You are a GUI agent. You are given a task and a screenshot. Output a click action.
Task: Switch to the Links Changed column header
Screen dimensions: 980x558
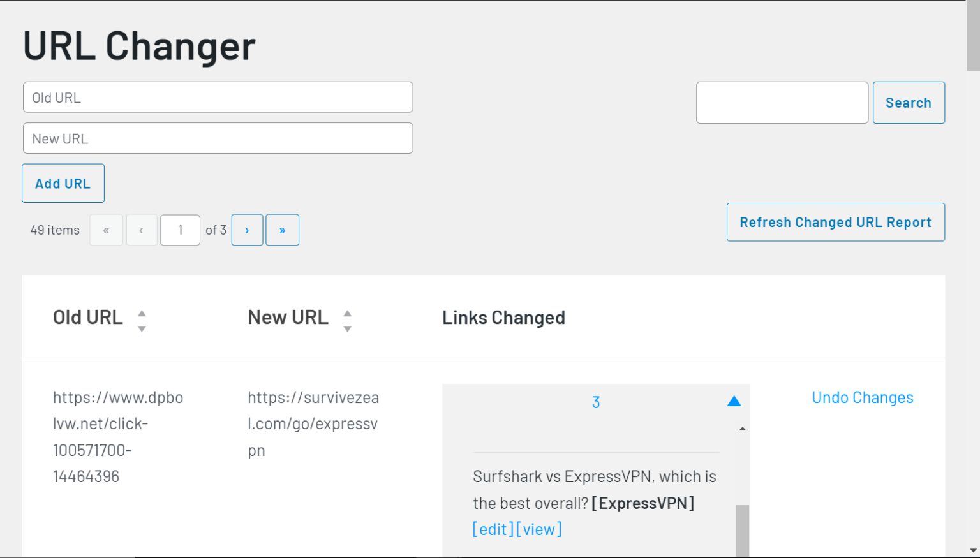pyautogui.click(x=503, y=317)
